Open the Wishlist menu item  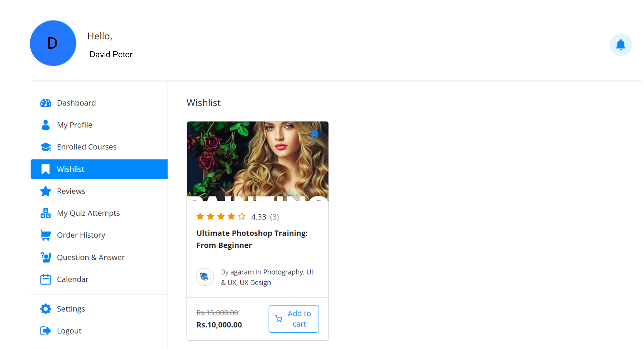click(71, 169)
